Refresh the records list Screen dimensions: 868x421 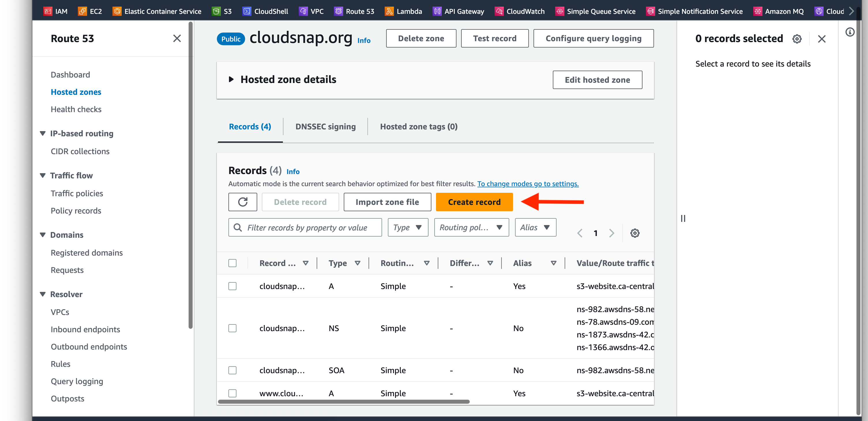[x=243, y=202]
